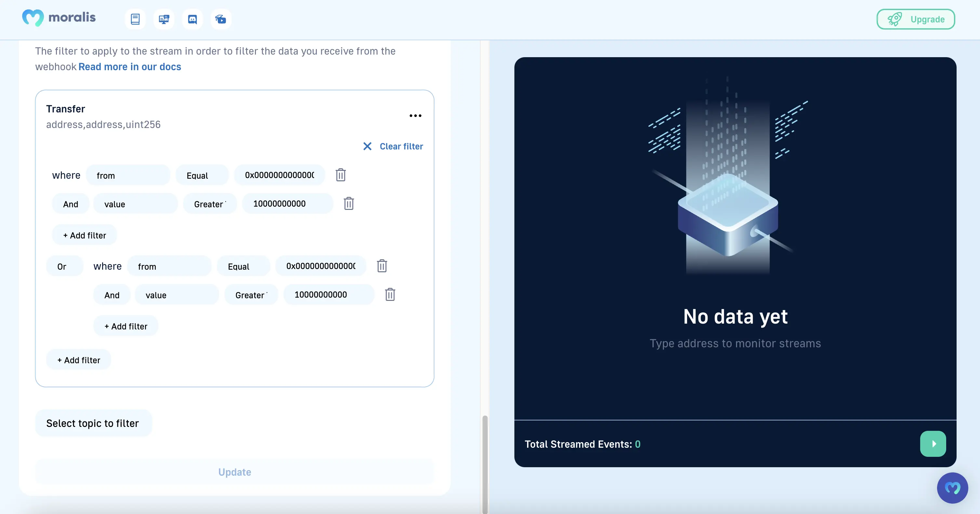980x514 pixels.
Task: Toggle the 'And' operator in Or group
Action: (112, 295)
